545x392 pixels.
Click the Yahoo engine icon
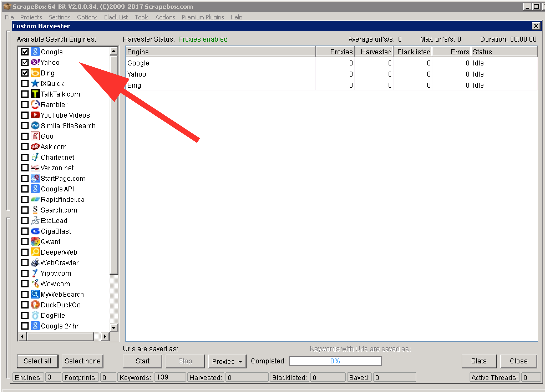pos(35,62)
